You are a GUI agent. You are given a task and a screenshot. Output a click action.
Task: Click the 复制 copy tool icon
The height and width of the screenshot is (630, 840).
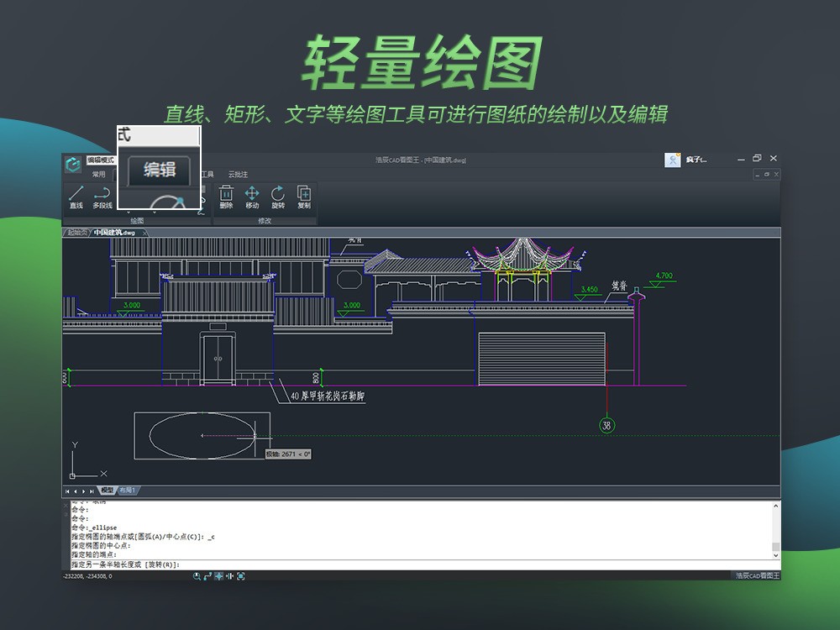coord(304,197)
